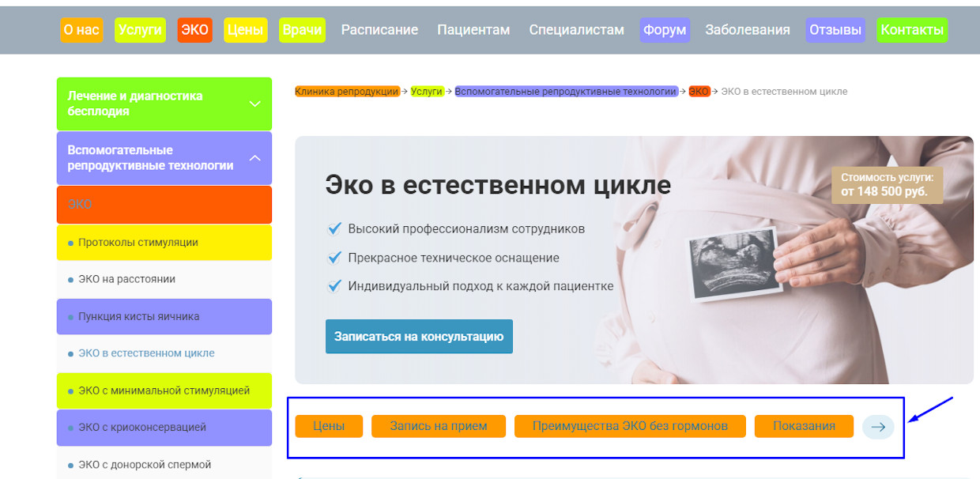The image size is (980, 479).
Task: Click the Клиника репродукции breadcrumb link
Action: 347,92
